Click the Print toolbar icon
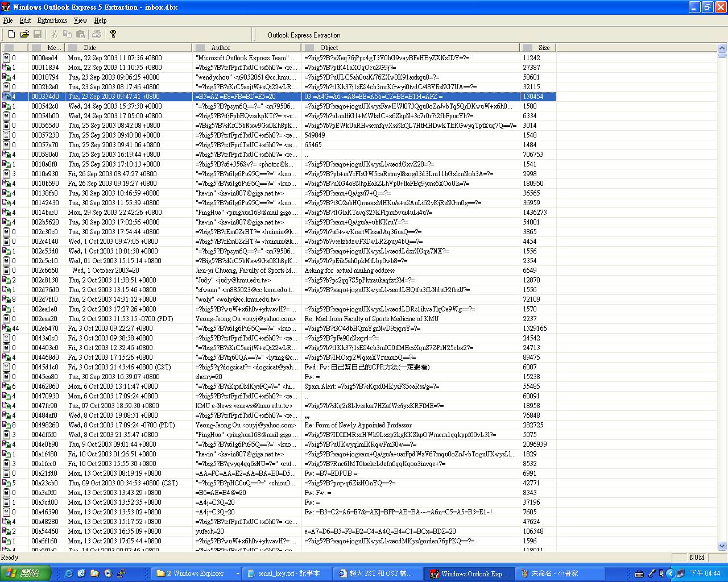The height and width of the screenshot is (582, 728). click(x=97, y=34)
